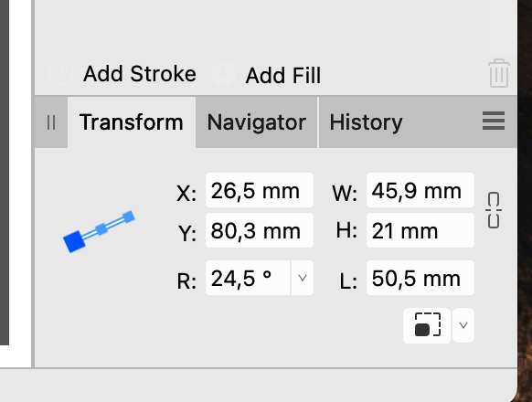Expand the rotation R value dropdown
This screenshot has height=402, width=532.
coord(302,278)
